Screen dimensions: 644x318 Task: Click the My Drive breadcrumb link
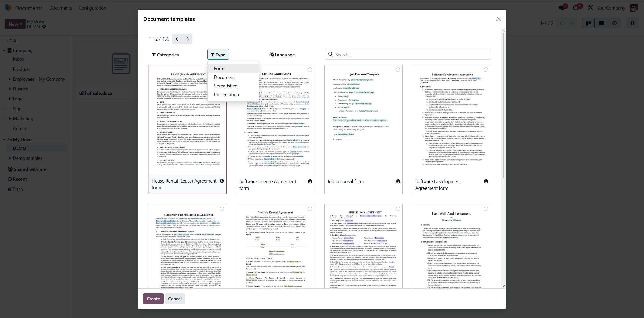click(36, 21)
